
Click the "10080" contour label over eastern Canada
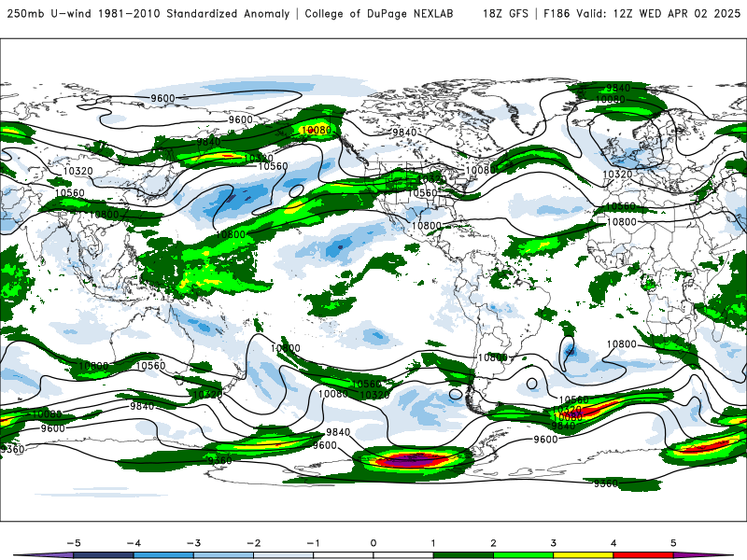(x=480, y=170)
